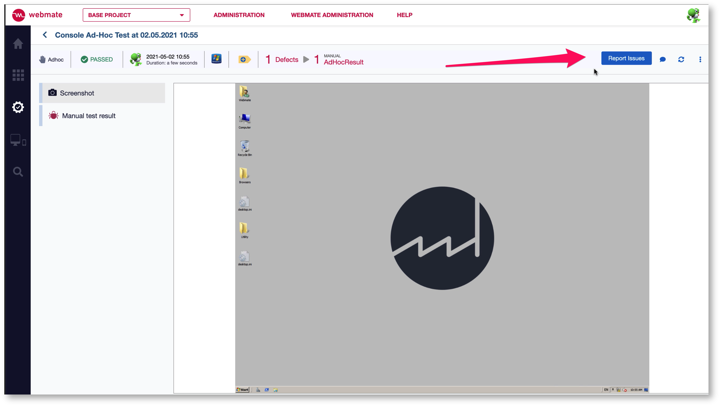
Task: Open the webmate logo home link
Action: pos(37,15)
